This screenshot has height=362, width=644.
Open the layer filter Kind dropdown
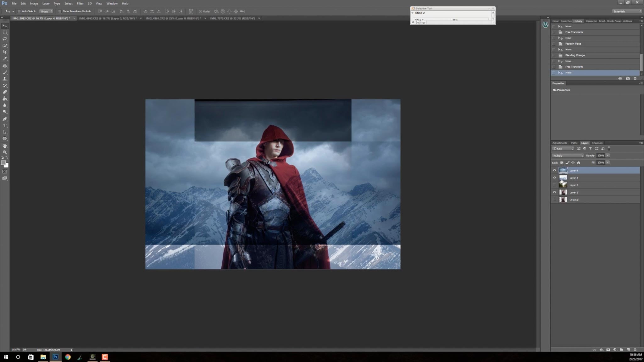[x=563, y=149]
